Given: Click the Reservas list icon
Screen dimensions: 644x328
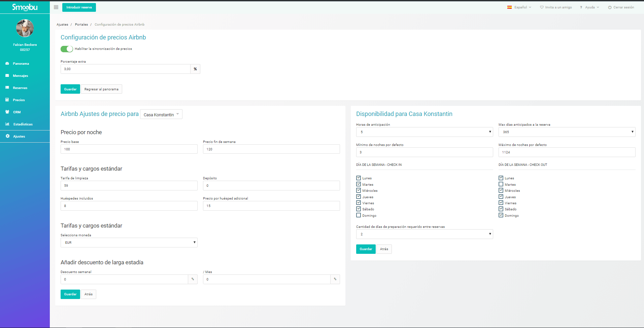Looking at the screenshot, I should tap(7, 88).
